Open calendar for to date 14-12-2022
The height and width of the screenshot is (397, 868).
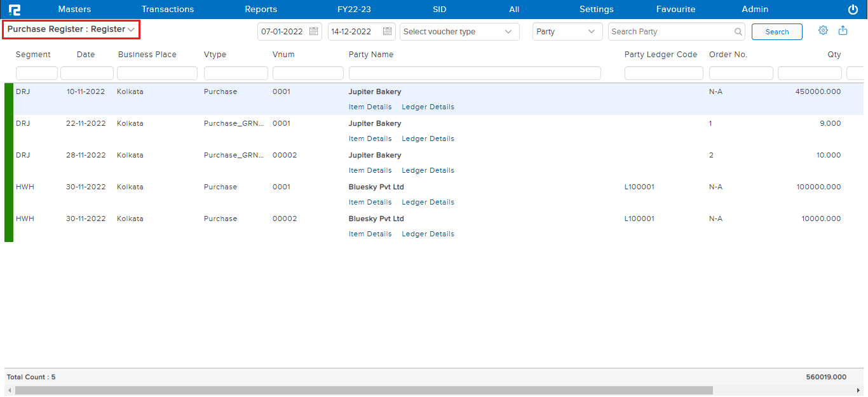pos(387,32)
